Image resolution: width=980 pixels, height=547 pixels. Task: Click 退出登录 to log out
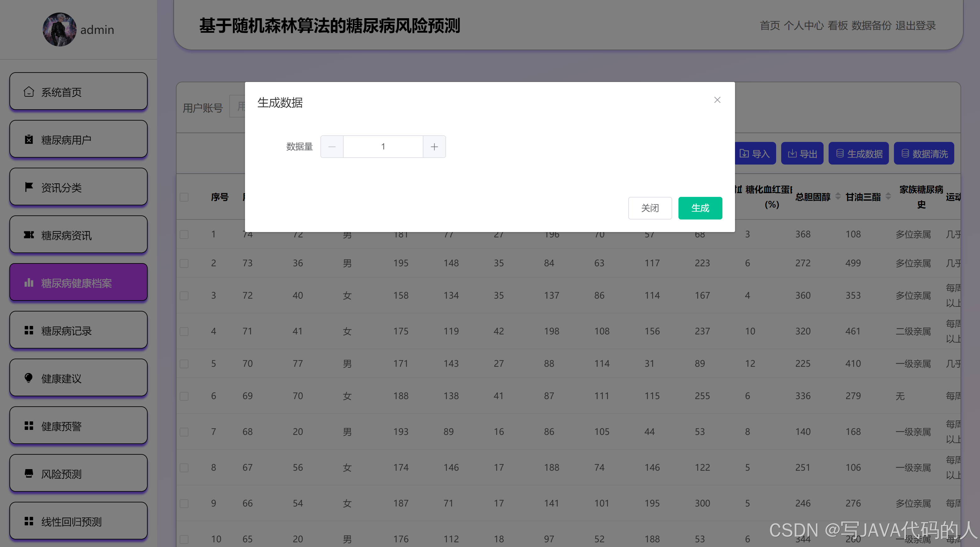[x=915, y=25]
